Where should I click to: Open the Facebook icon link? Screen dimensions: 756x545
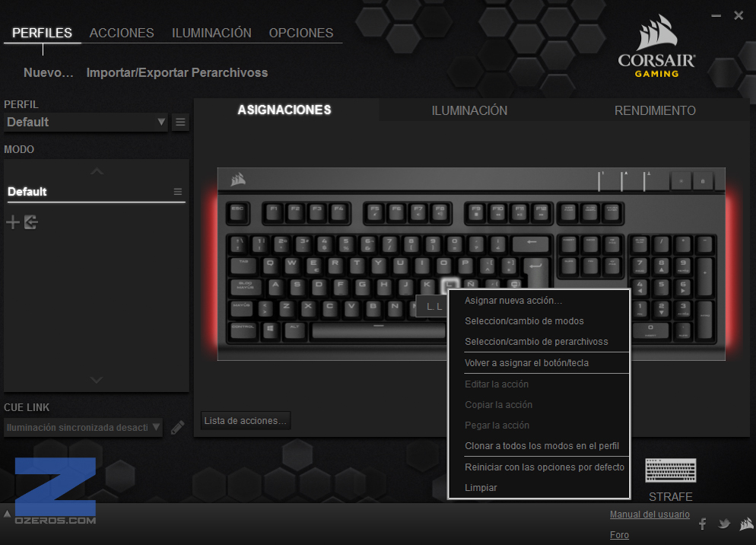tap(703, 524)
